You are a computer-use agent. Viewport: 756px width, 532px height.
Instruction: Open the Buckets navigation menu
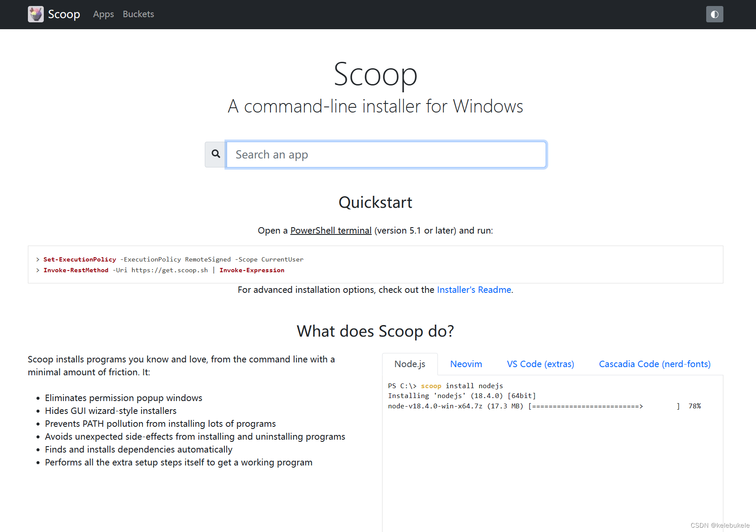pyautogui.click(x=138, y=14)
